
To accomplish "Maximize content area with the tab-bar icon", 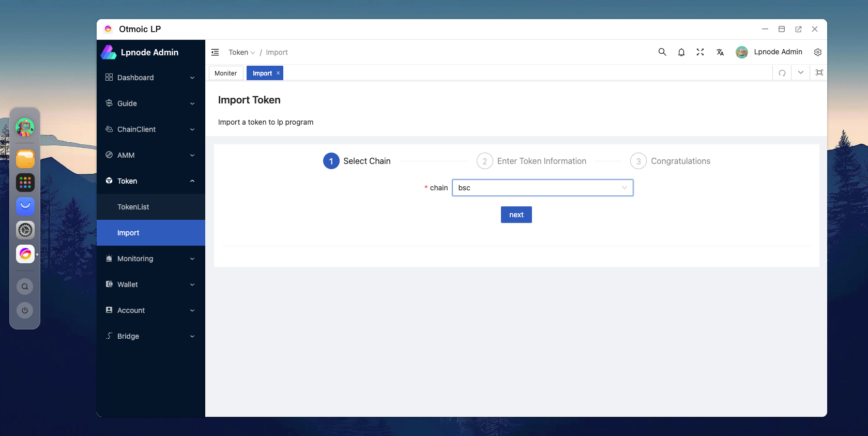I will pos(819,73).
